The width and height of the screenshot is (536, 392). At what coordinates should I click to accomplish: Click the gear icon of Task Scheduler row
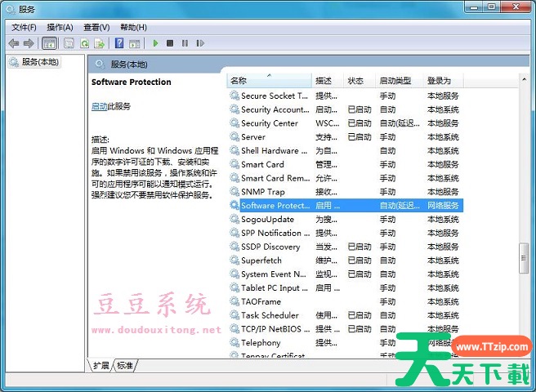click(x=234, y=315)
